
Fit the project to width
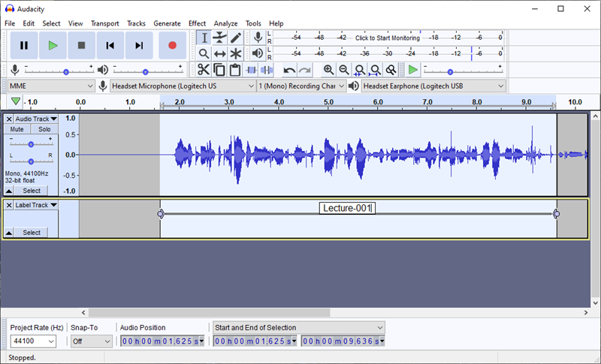point(375,70)
